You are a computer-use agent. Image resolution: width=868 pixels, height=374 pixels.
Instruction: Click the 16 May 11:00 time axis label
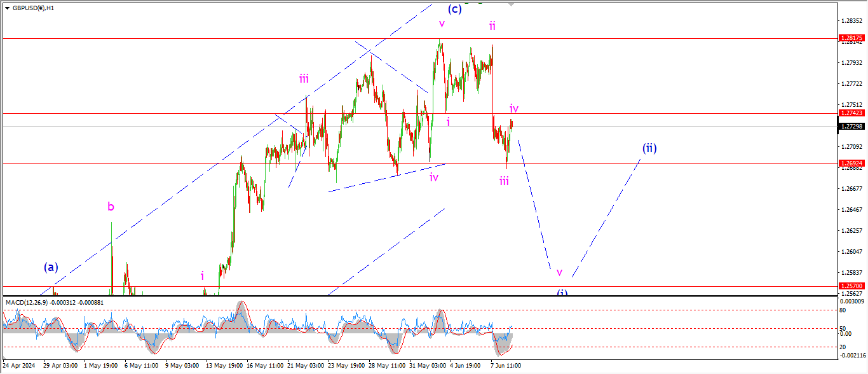(264, 366)
